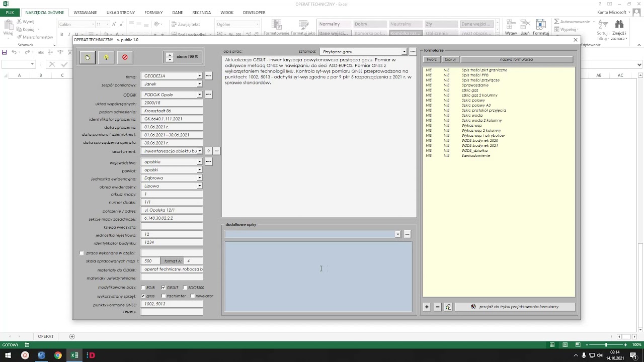Click identyfikator zgłoszenia input field
Viewport: 644px width, 362px height.
pyautogui.click(x=172, y=119)
